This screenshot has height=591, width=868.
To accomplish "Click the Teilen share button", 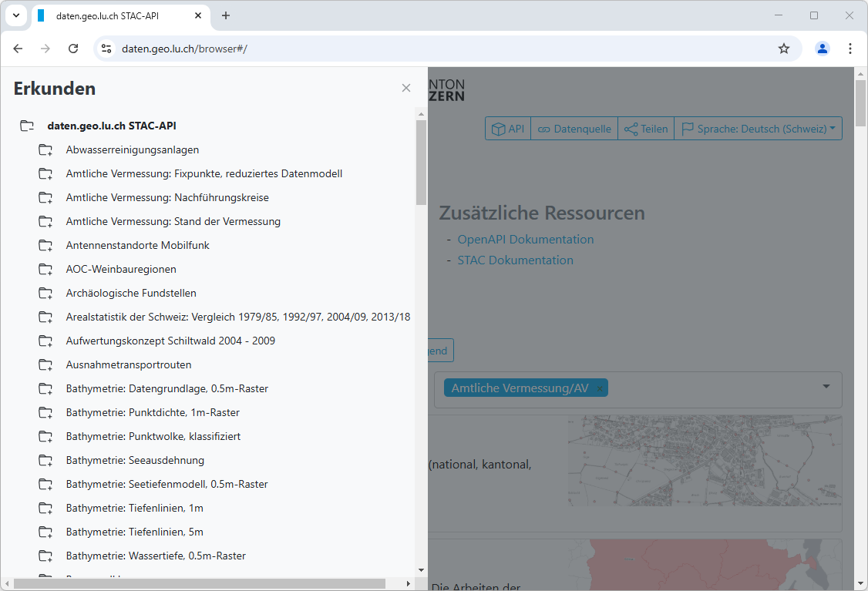I will 646,129.
